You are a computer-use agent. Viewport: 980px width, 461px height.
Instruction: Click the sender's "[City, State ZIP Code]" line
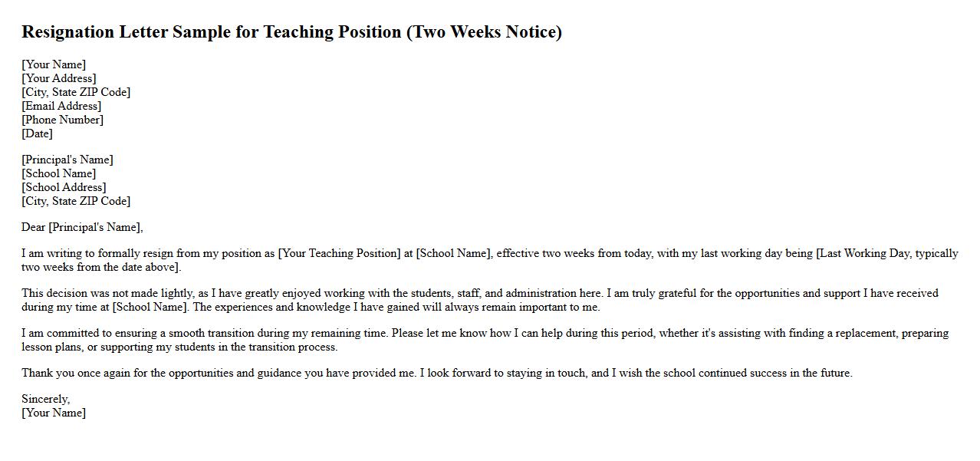click(x=76, y=92)
